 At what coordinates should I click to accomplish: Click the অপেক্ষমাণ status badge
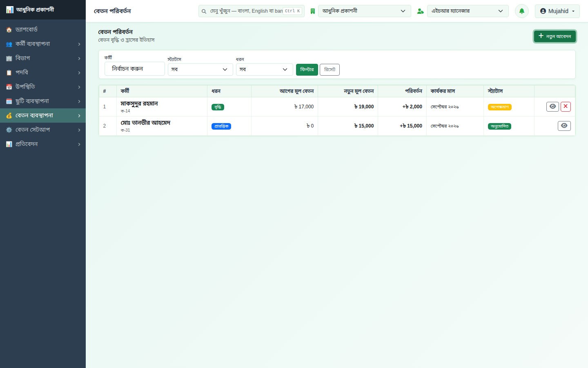point(500,107)
